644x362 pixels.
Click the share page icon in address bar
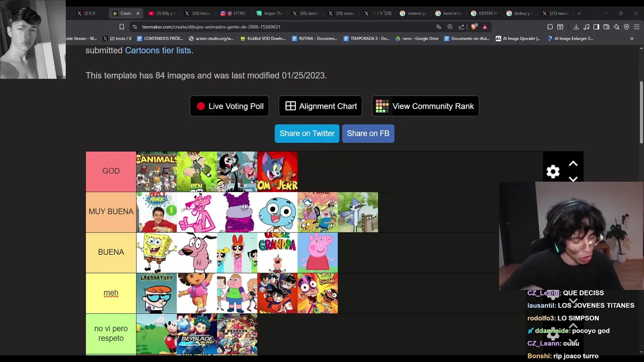pos(461,27)
